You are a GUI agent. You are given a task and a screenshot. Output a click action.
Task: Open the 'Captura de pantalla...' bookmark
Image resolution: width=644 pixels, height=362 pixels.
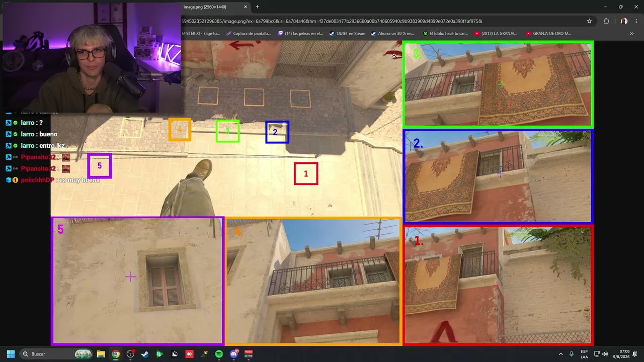click(x=249, y=34)
